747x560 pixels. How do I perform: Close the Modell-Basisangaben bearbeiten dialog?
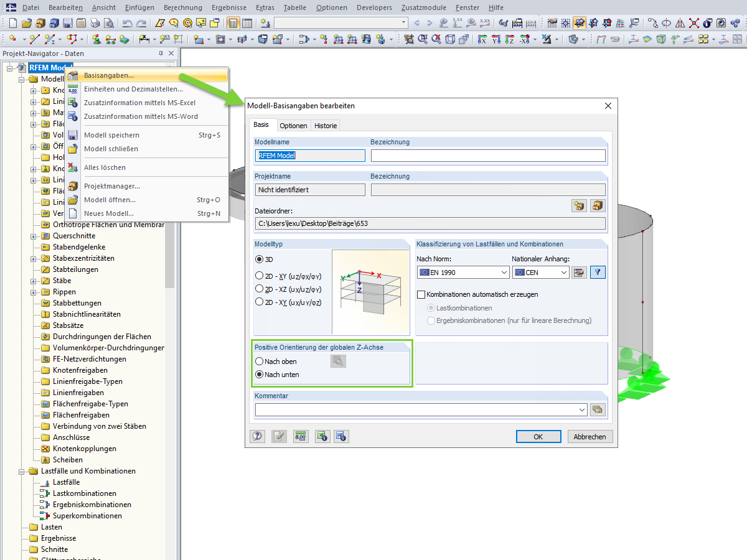[608, 106]
